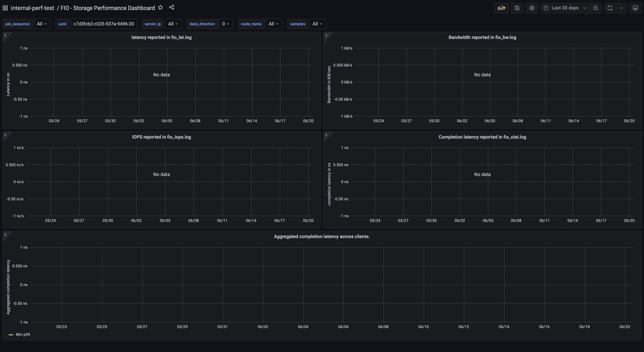The height and width of the screenshot is (352, 644).
Task: Open the Completion latency panel title menu
Action: (482, 137)
